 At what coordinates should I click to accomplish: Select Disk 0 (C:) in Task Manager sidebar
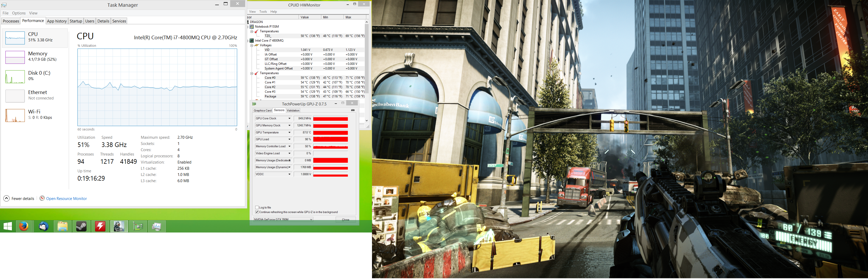point(35,76)
